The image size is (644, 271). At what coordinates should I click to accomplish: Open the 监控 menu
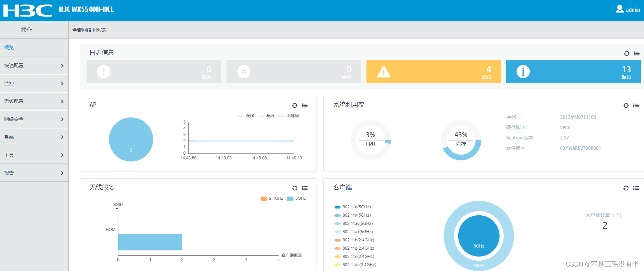(34, 83)
